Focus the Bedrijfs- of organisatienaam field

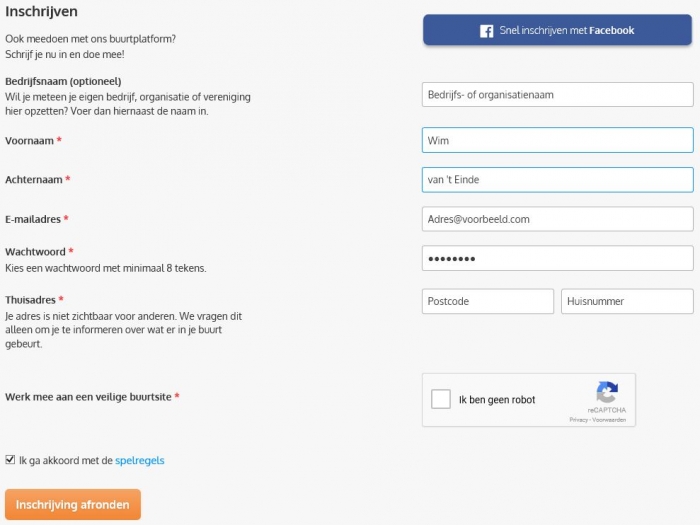(557, 95)
